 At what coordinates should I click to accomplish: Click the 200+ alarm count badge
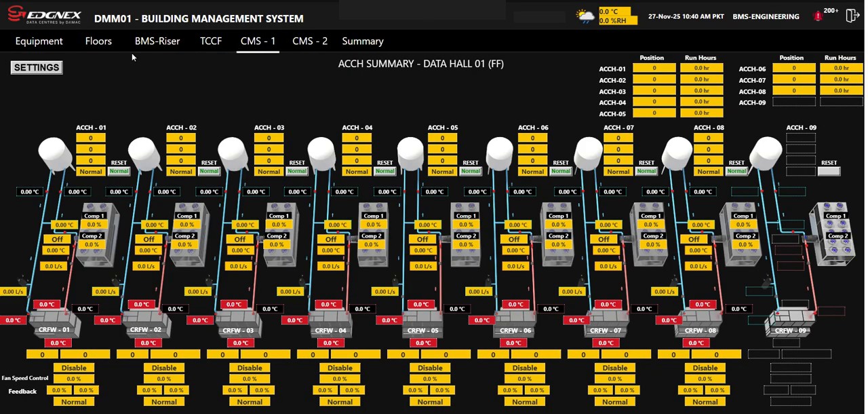point(831,11)
